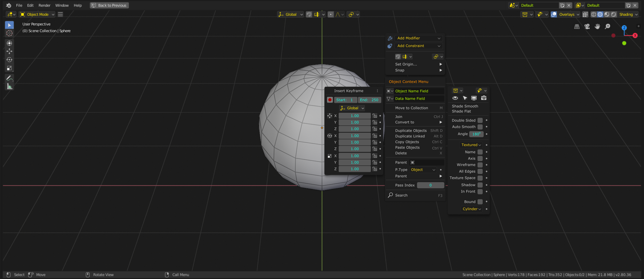Click the zoom magnifier icon

608,27
